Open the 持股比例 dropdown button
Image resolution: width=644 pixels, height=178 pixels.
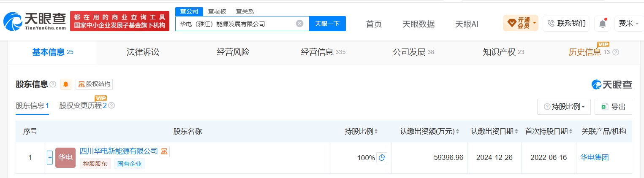[x=564, y=107]
